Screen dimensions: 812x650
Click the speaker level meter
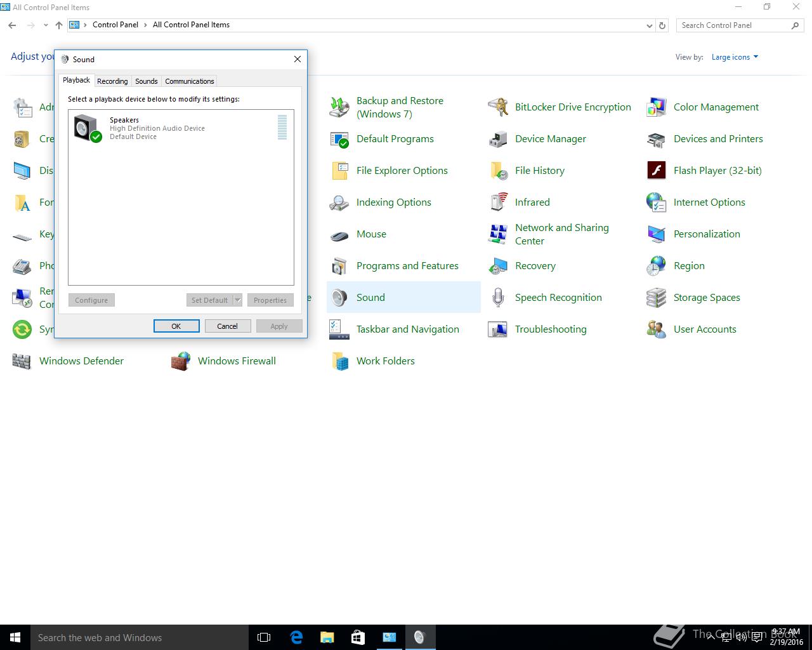click(x=282, y=127)
